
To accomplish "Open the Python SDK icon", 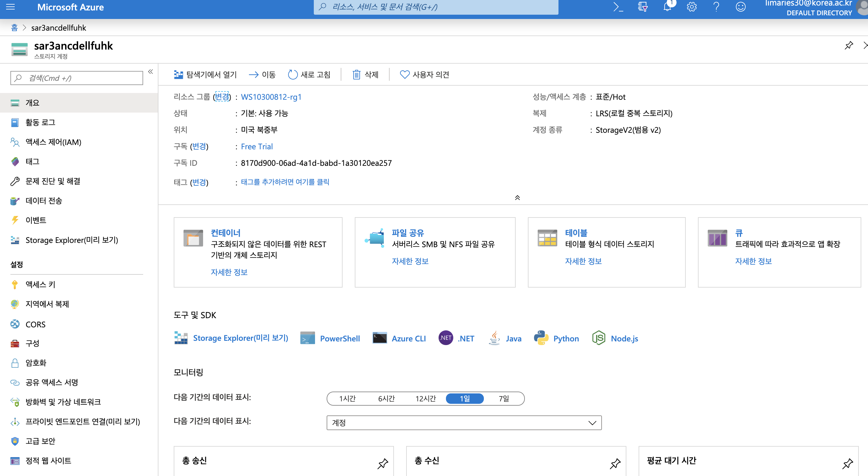I will tap(541, 338).
